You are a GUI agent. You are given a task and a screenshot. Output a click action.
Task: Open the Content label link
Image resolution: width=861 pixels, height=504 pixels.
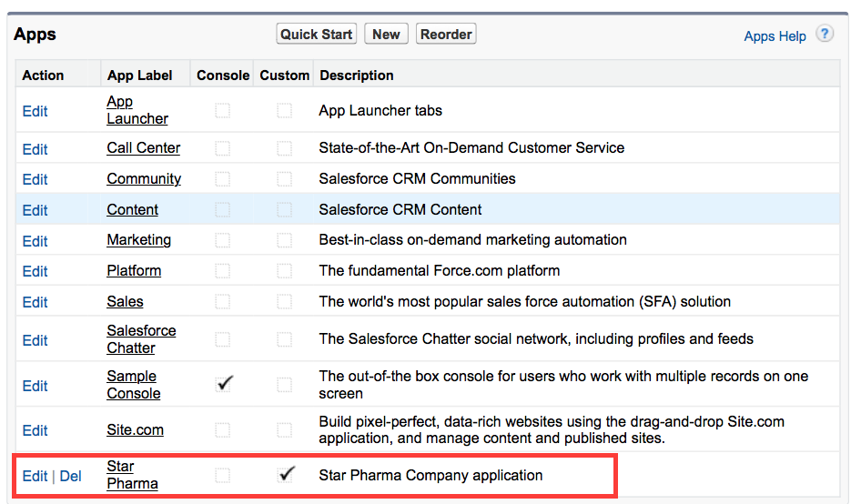(x=132, y=209)
